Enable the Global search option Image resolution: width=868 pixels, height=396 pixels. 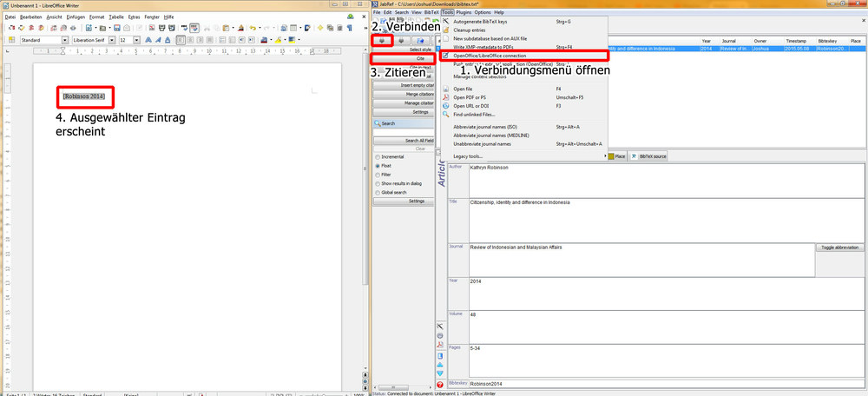coord(378,192)
